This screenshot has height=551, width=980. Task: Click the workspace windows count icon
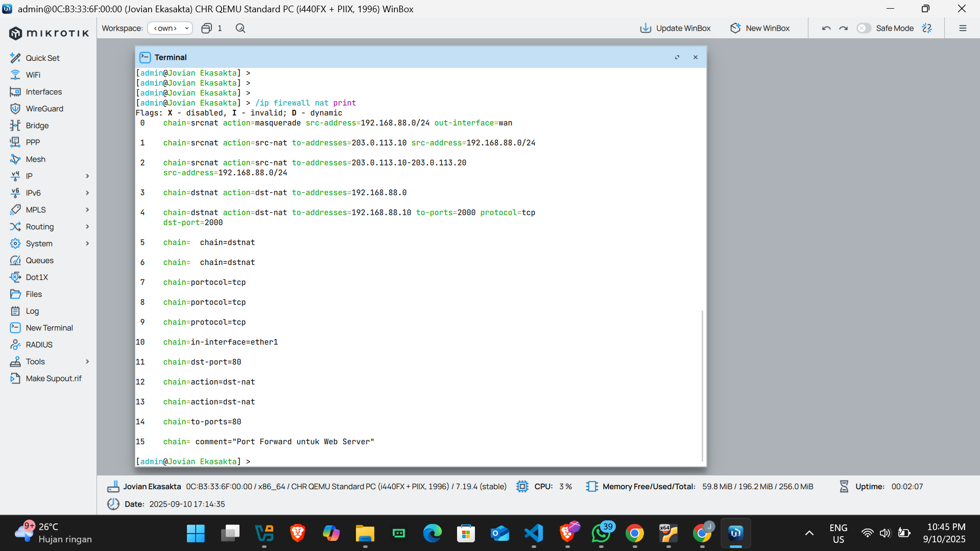[x=206, y=28]
